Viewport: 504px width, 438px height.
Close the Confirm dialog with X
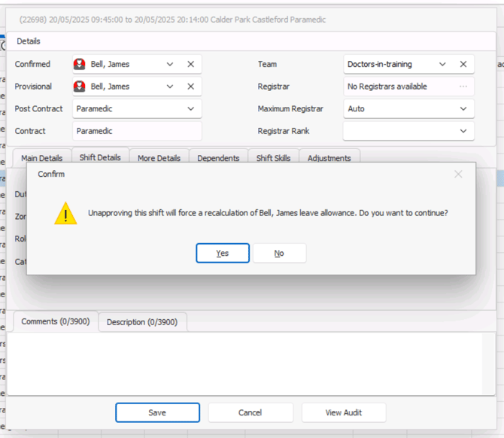[x=458, y=175]
